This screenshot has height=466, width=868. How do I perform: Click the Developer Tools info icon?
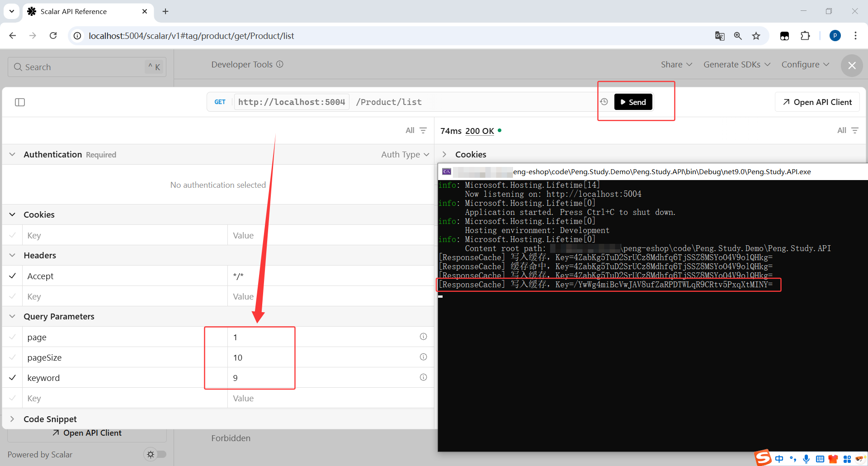(280, 64)
